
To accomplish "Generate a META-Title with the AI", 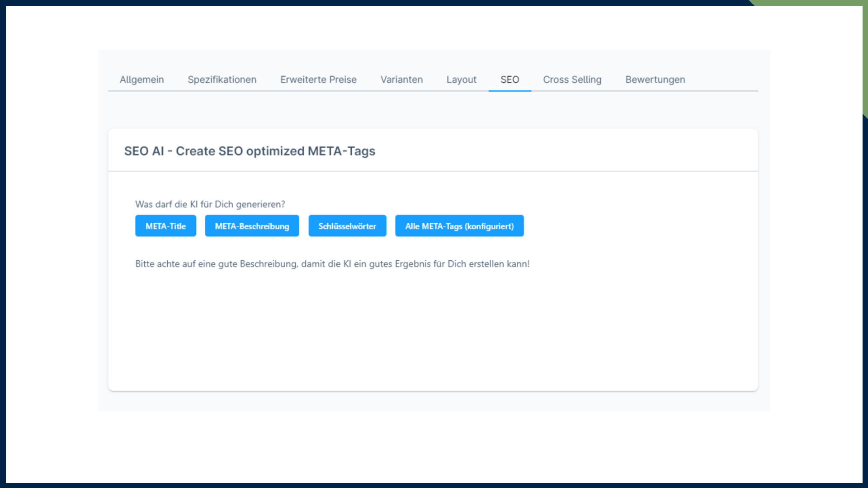I will point(165,226).
